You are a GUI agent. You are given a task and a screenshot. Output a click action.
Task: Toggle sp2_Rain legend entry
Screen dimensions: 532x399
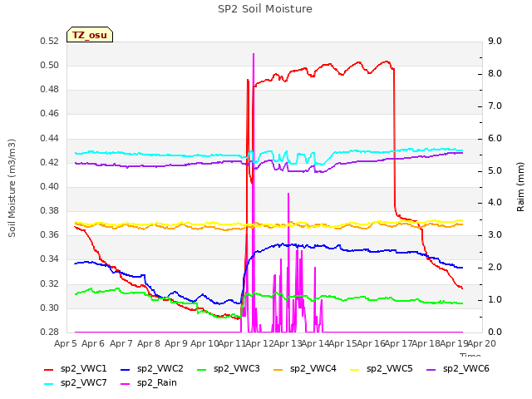(149, 383)
